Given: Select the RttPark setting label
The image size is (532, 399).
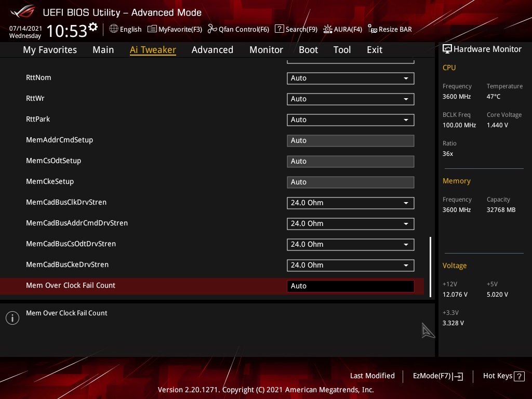Looking at the screenshot, I should pyautogui.click(x=38, y=119).
